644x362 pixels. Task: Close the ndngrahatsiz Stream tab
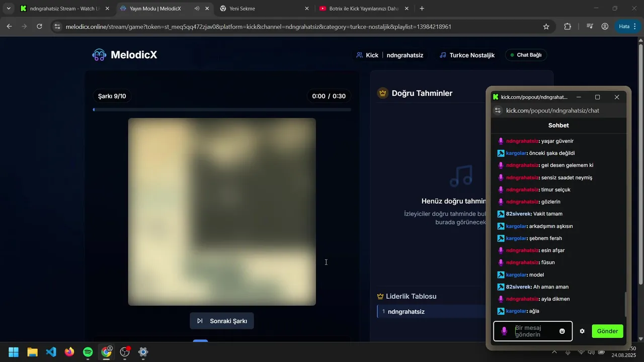[107, 9]
